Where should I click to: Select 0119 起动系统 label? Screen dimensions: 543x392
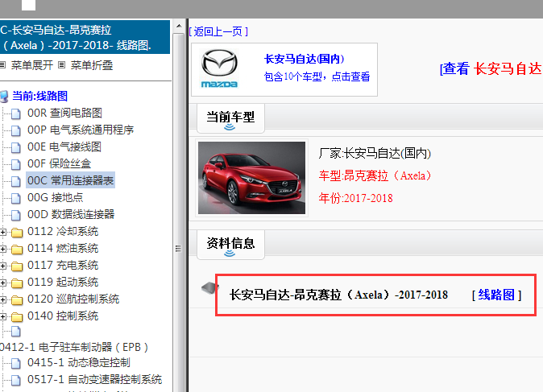click(63, 282)
